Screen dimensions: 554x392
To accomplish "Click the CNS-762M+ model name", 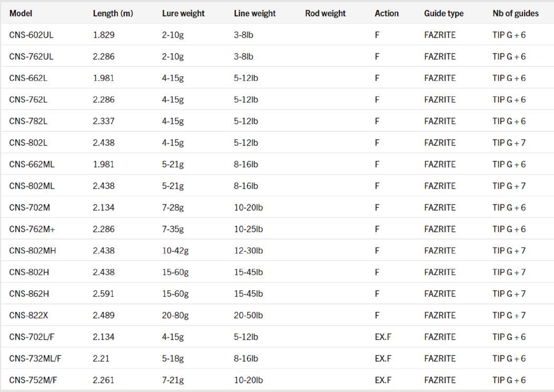I will 32,229.
